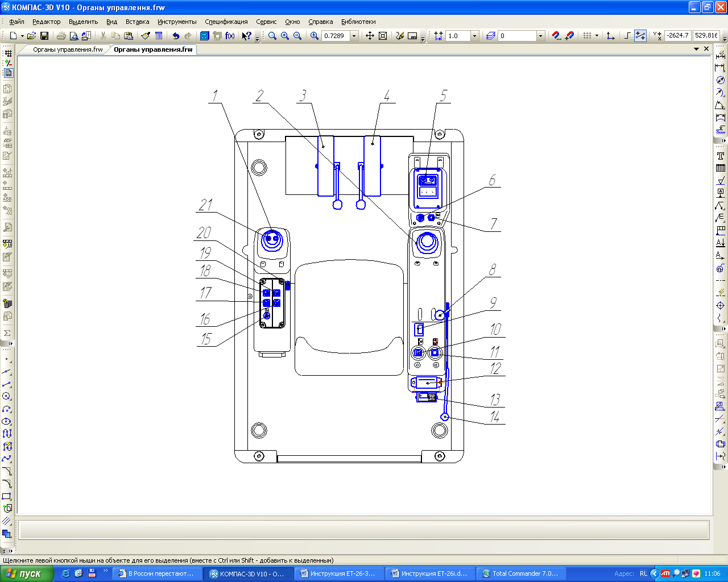Open the Выделить menu
The width and height of the screenshot is (728, 582).
tap(83, 22)
